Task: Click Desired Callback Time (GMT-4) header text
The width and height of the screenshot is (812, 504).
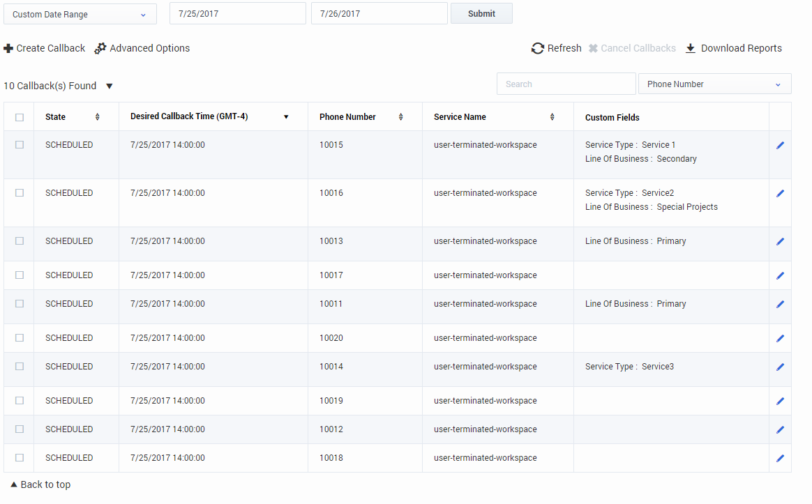Action: [189, 116]
